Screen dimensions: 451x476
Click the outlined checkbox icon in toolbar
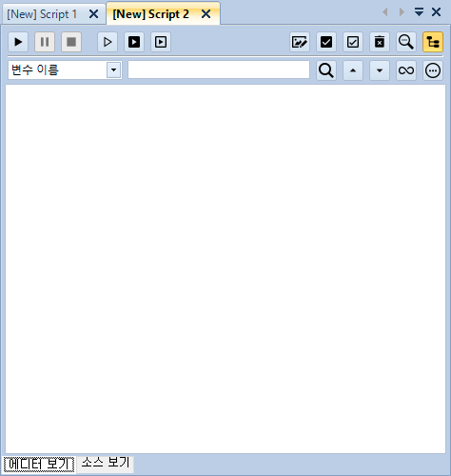tap(353, 42)
